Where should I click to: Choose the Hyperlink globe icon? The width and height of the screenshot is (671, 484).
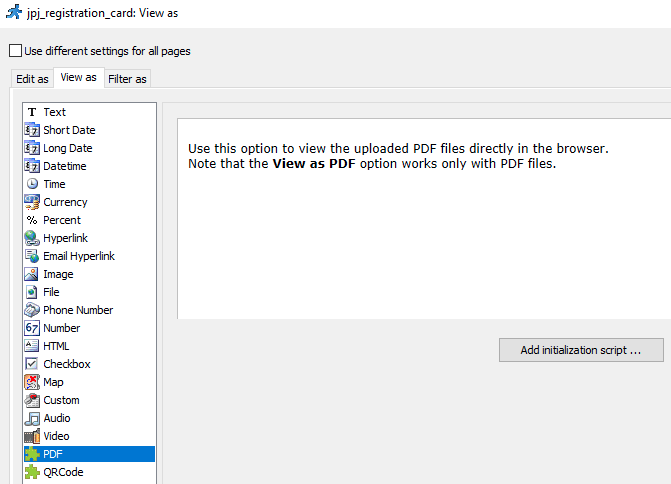32,238
